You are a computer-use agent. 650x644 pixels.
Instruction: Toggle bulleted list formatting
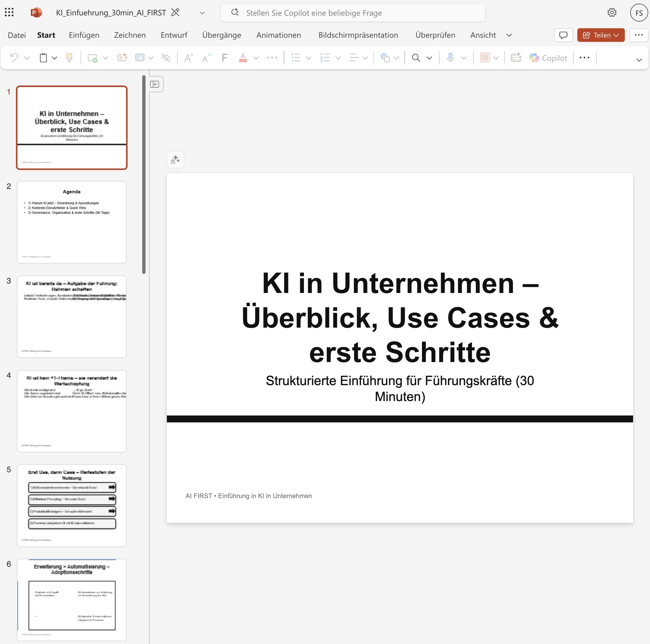296,58
